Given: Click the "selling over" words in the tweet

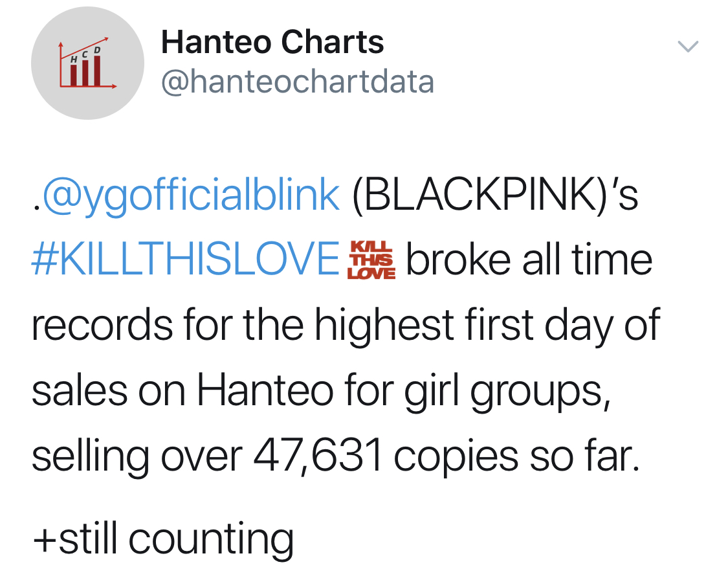Looking at the screenshot, I should 137,456.
